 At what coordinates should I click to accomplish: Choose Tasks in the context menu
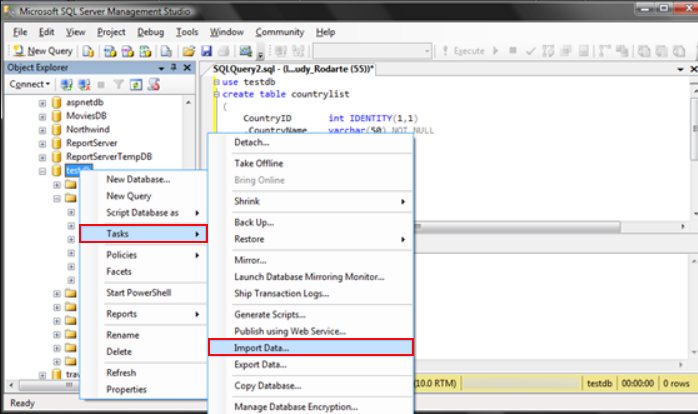tap(143, 234)
